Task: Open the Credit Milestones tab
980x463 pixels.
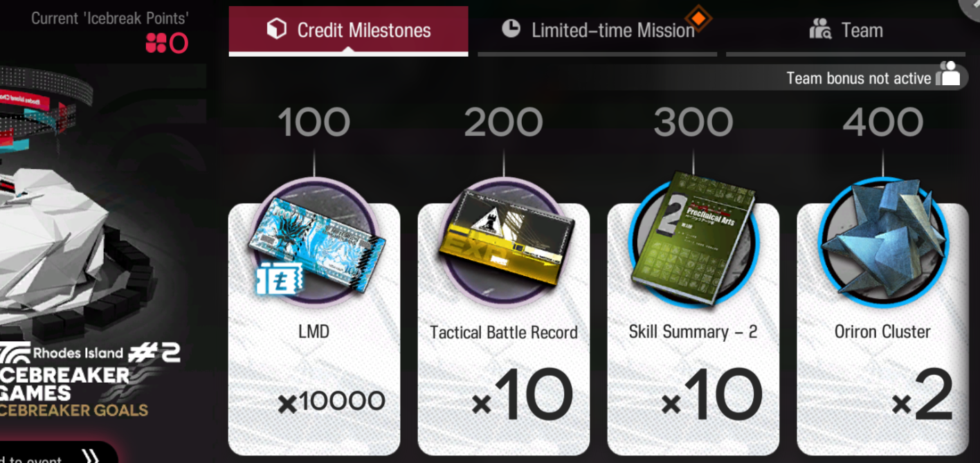Action: pyautogui.click(x=348, y=30)
